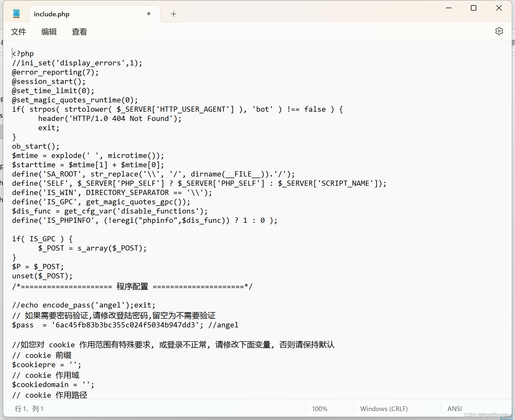Click the 'ob_start();' line
The height and width of the screenshot is (420, 515).
point(36,146)
